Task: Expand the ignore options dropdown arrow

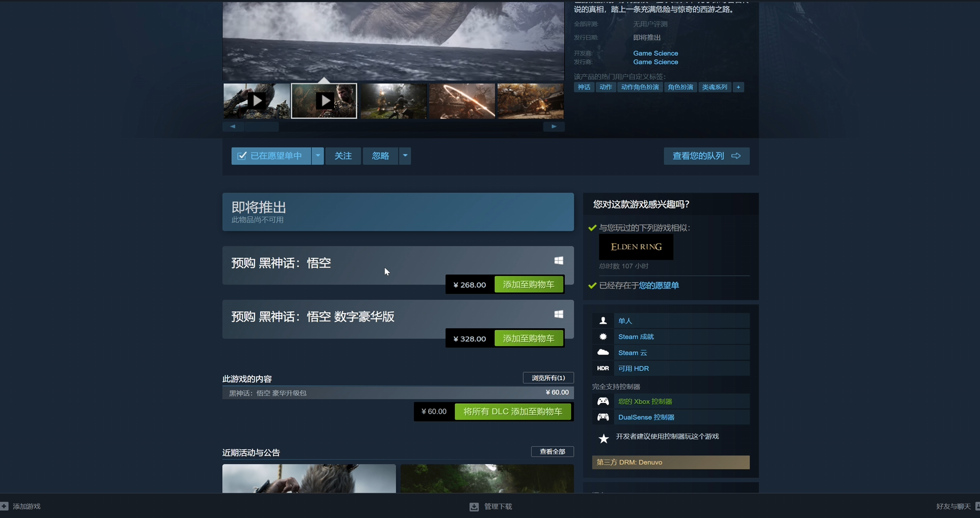Action: pos(405,156)
